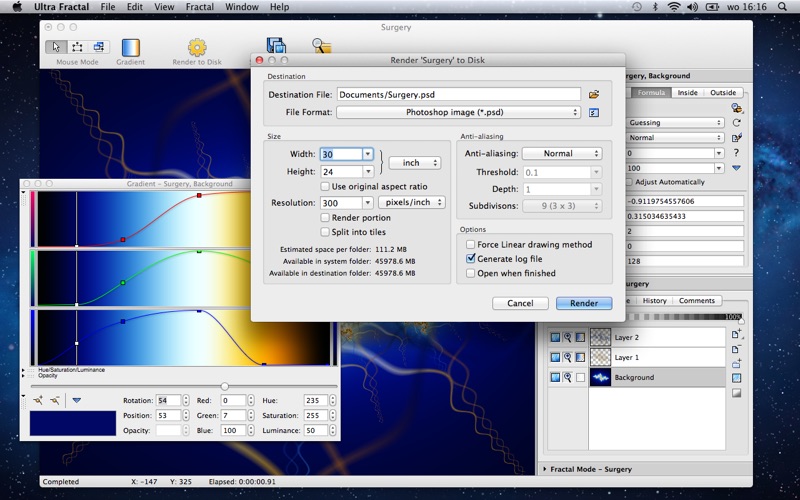This screenshot has width=800, height=500.
Task: Click the edit formula pencil icon
Action: [x=736, y=138]
